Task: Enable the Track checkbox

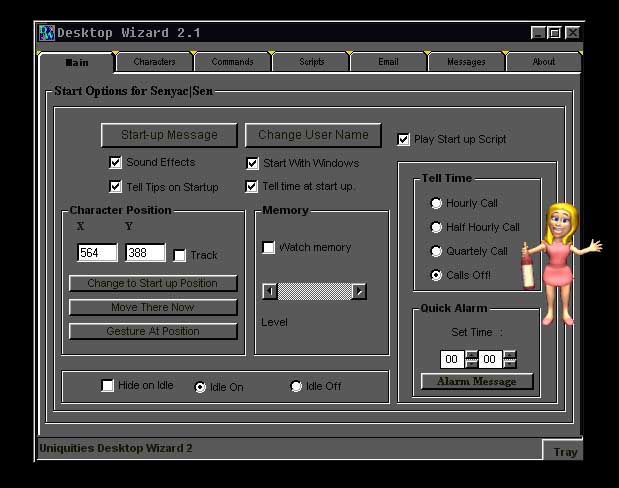Action: pyautogui.click(x=179, y=255)
